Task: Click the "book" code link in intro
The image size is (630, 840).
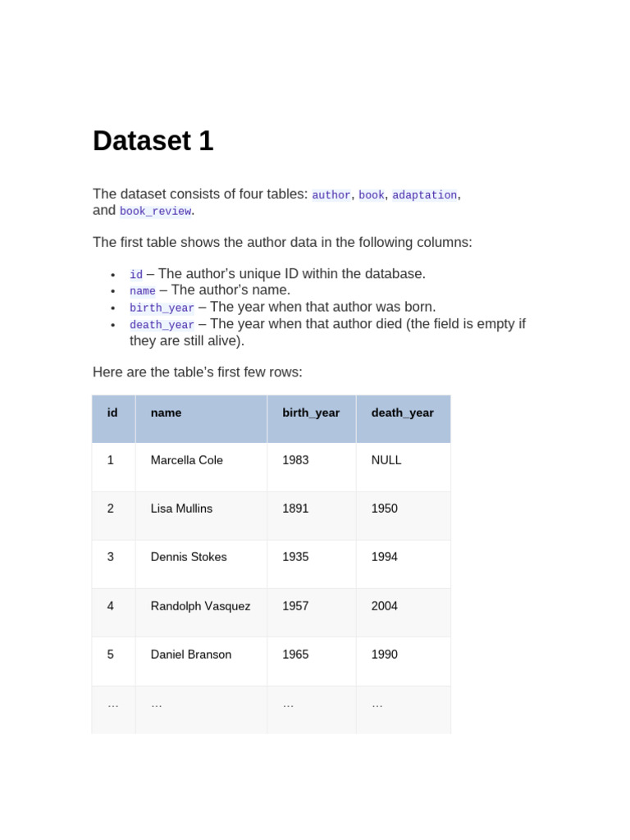Action: click(372, 195)
